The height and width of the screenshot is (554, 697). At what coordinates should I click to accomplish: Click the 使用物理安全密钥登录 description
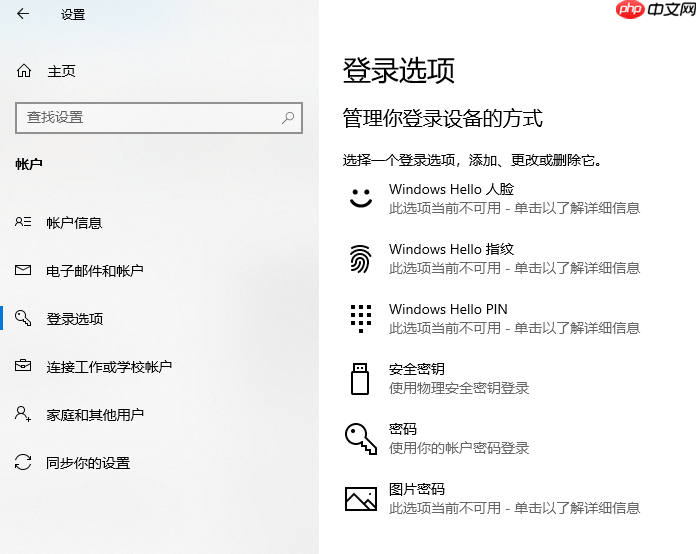pyautogui.click(x=459, y=388)
